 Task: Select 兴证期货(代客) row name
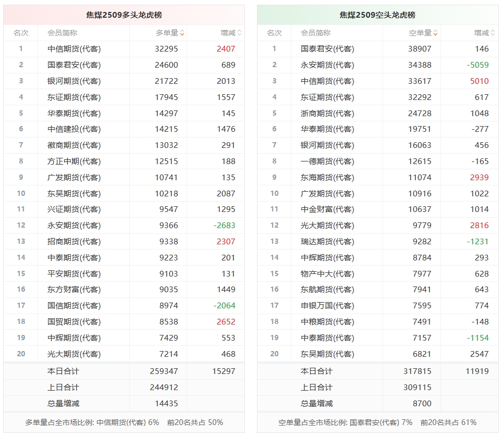pos(74,209)
